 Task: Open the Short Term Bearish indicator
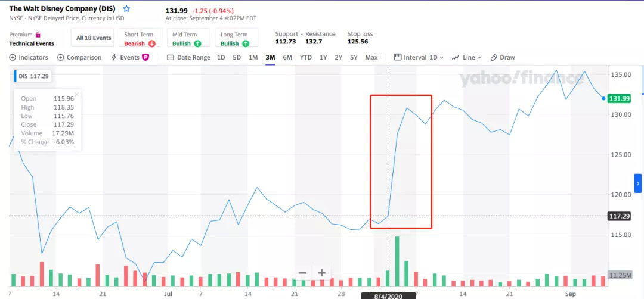[x=140, y=39]
